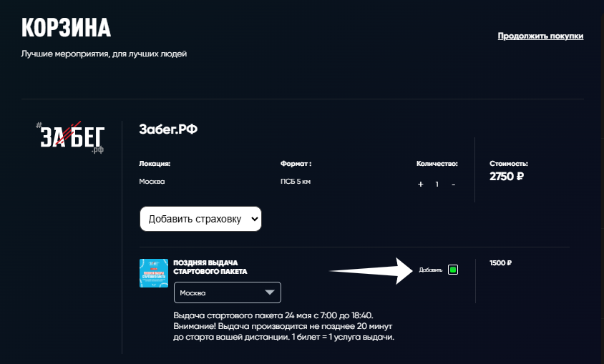Select the quantity number value
Screen dimensions: 604x364
437,185
